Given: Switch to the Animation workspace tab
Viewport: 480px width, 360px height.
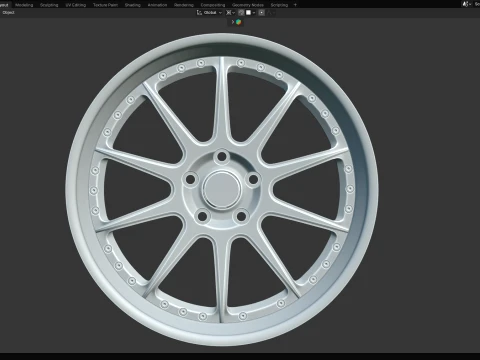Looking at the screenshot, I should pos(157,5).
